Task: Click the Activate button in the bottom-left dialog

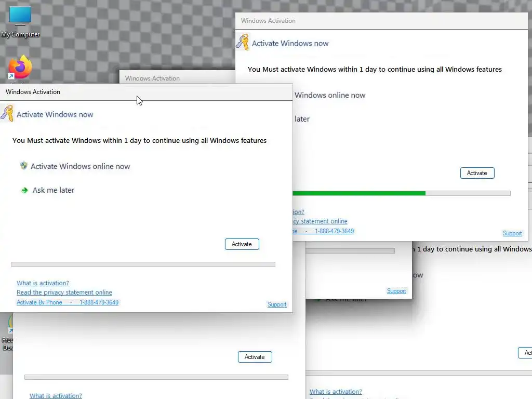Action: [255, 356]
